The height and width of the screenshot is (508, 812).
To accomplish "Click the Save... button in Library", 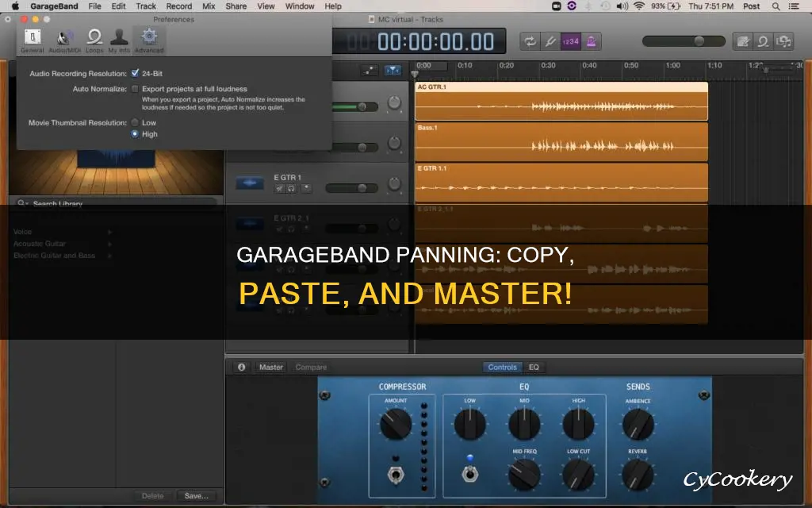I will click(197, 496).
